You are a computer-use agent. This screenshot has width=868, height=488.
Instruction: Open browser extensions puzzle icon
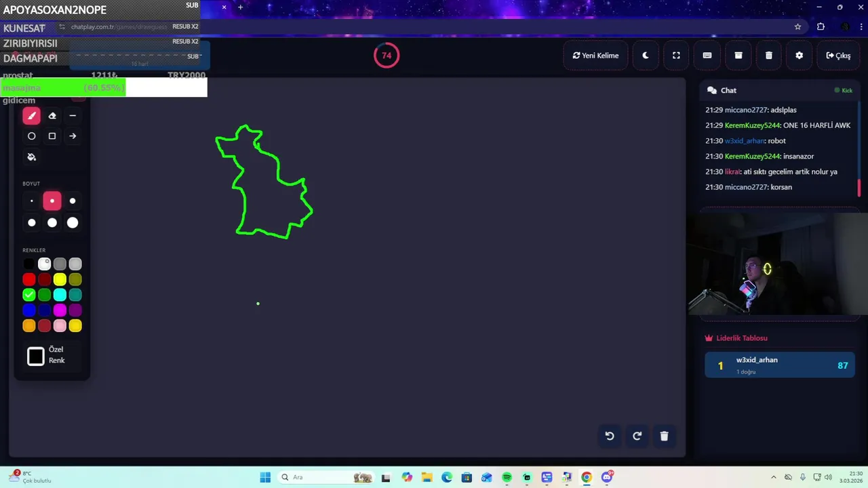coord(821,26)
